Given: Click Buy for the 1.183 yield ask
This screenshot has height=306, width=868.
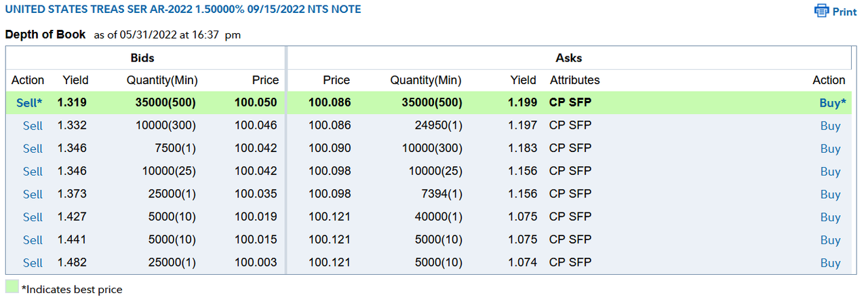Looking at the screenshot, I should coord(830,149).
